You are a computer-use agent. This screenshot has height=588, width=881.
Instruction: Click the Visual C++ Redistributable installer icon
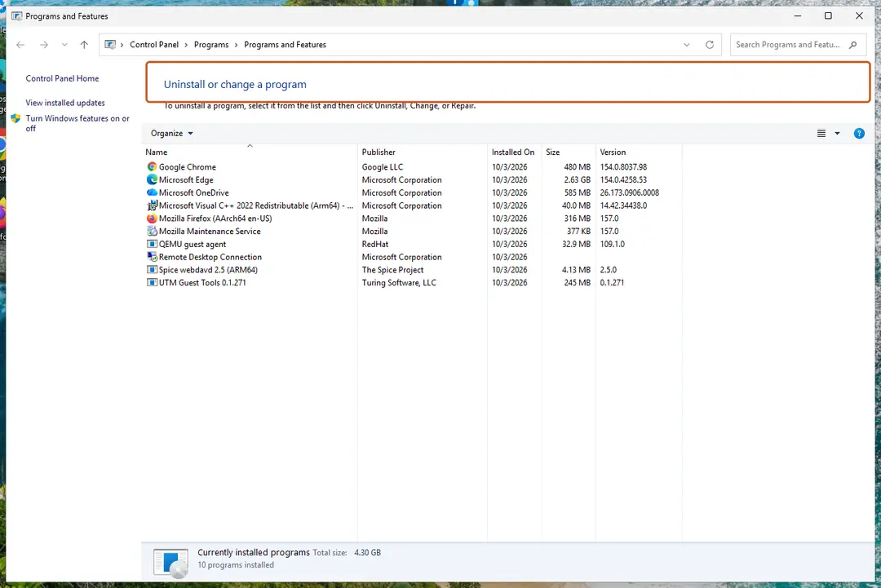pyautogui.click(x=152, y=206)
